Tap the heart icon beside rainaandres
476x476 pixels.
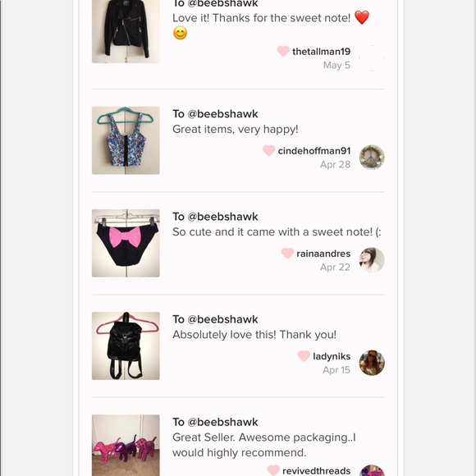pyautogui.click(x=287, y=253)
